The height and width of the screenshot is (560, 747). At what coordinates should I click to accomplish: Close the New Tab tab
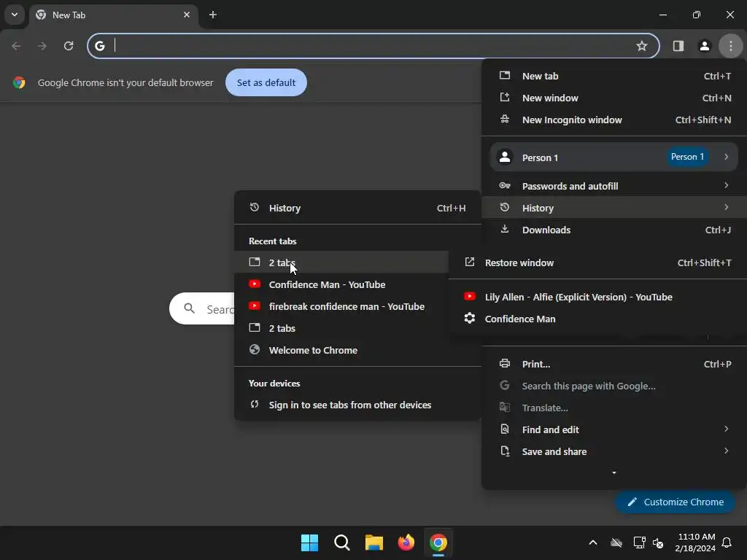(187, 15)
